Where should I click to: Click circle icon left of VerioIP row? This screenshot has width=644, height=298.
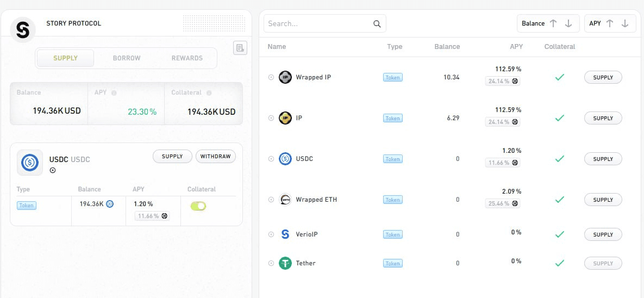coord(271,234)
